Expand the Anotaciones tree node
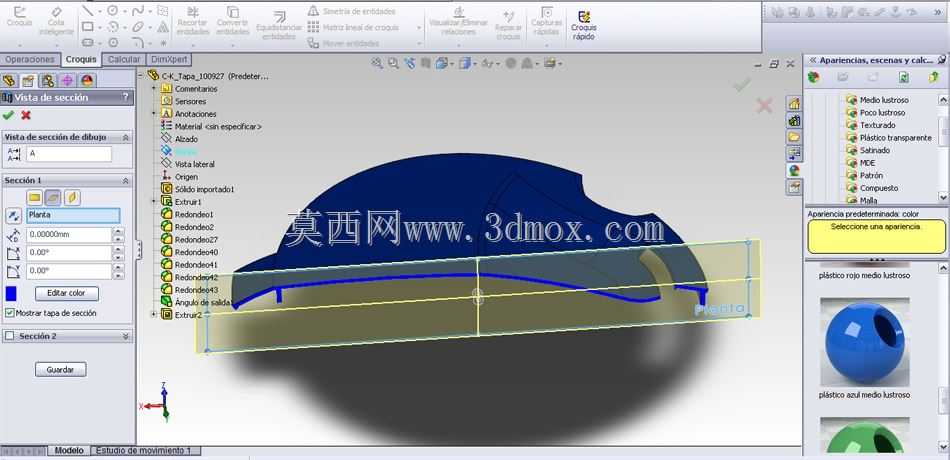The width and height of the screenshot is (950, 460). point(154,113)
